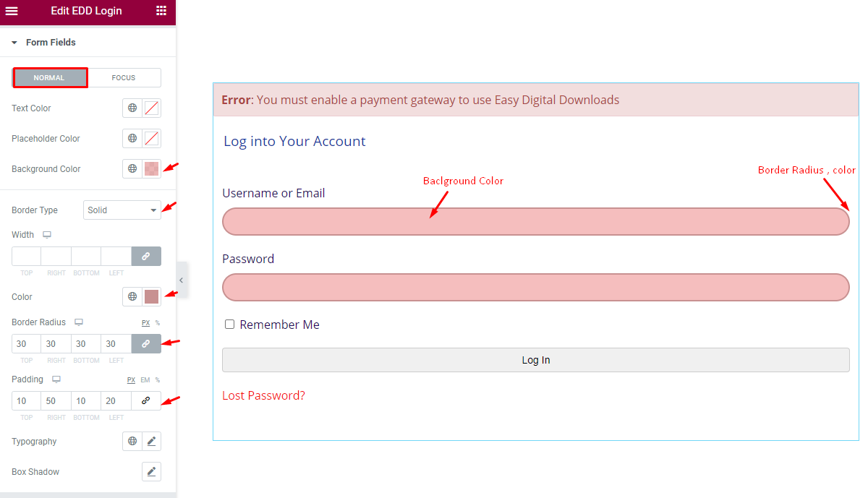Pick a new Background Color swatch
This screenshot has width=868, height=498.
click(x=151, y=168)
